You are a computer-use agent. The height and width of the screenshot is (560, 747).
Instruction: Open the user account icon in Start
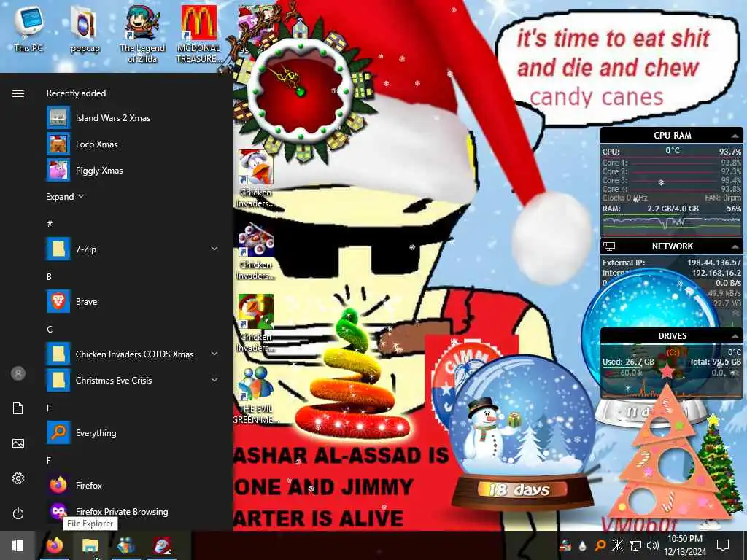[18, 373]
